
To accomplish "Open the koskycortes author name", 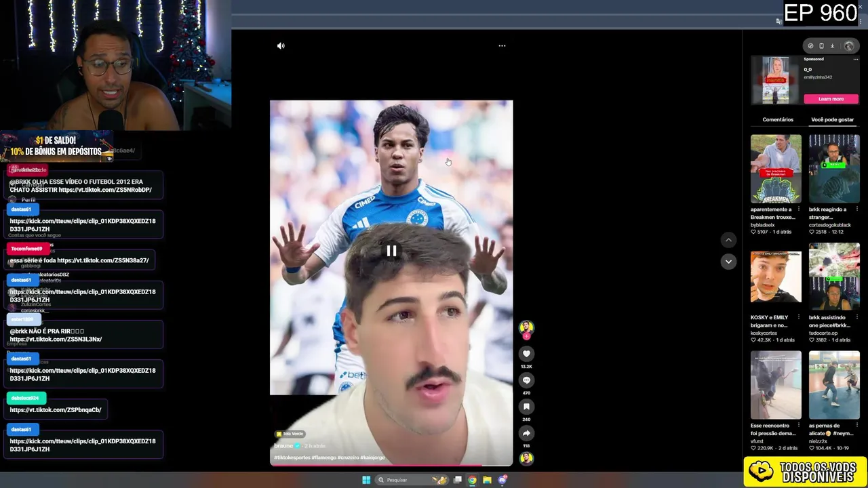I will (764, 333).
